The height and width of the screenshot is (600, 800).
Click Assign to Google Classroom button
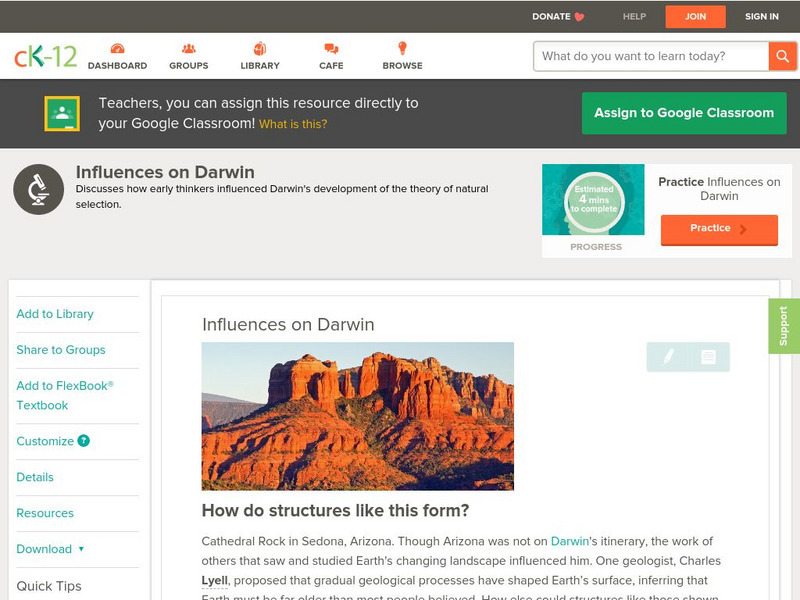click(x=684, y=113)
